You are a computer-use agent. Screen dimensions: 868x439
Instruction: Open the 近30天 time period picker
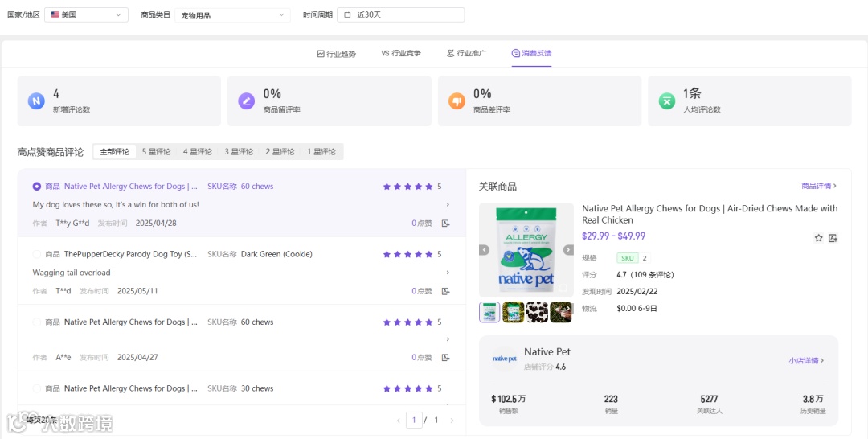tap(401, 15)
